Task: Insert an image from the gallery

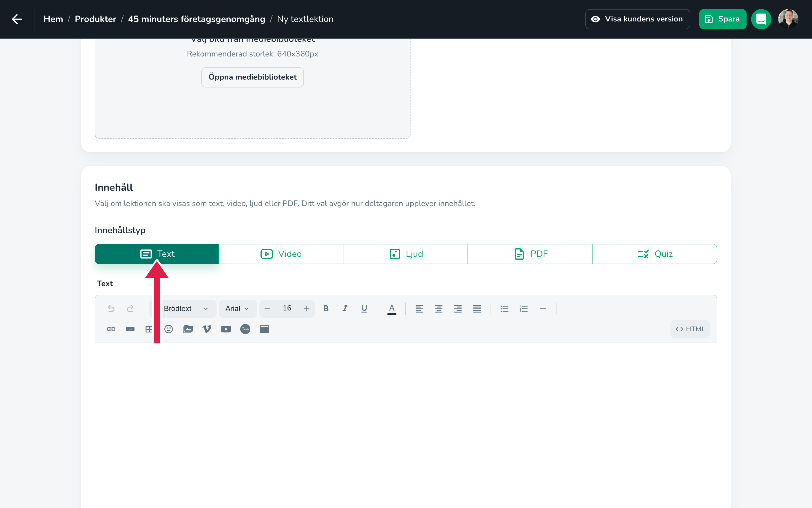Action: 187,329
